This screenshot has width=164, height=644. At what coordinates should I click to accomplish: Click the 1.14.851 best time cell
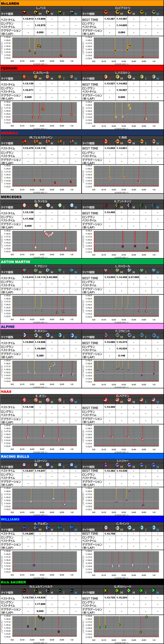(x=122, y=148)
